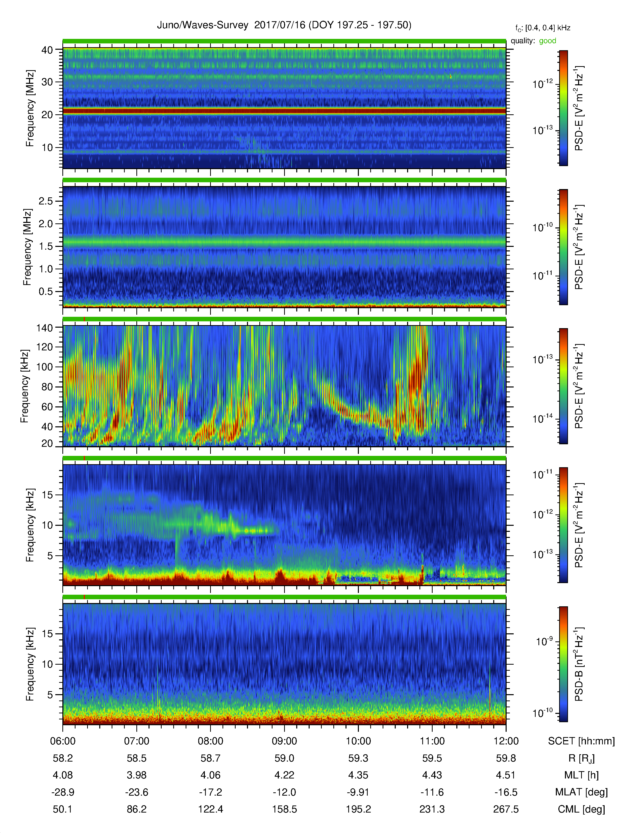
Task: Click the green quality bar above top panel
Action: (x=284, y=41)
